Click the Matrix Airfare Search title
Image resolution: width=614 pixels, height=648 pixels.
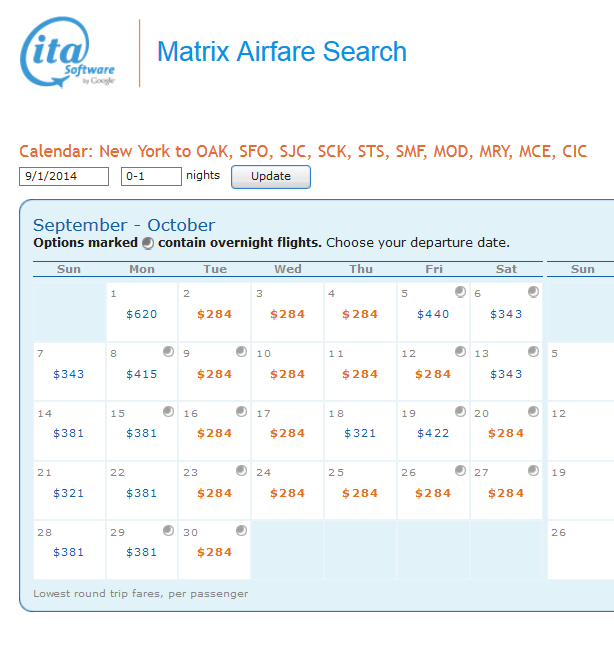tap(282, 52)
